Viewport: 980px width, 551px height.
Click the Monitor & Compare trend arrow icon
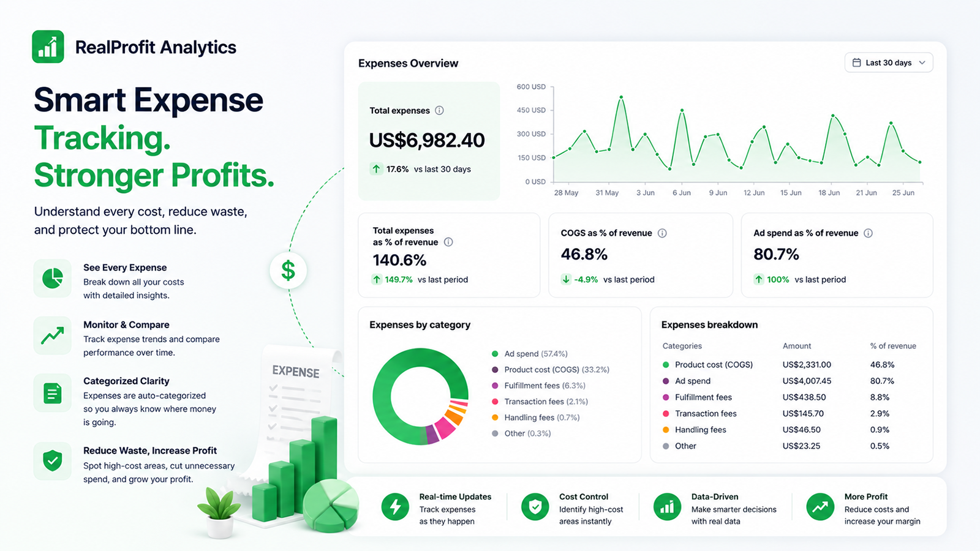click(53, 335)
